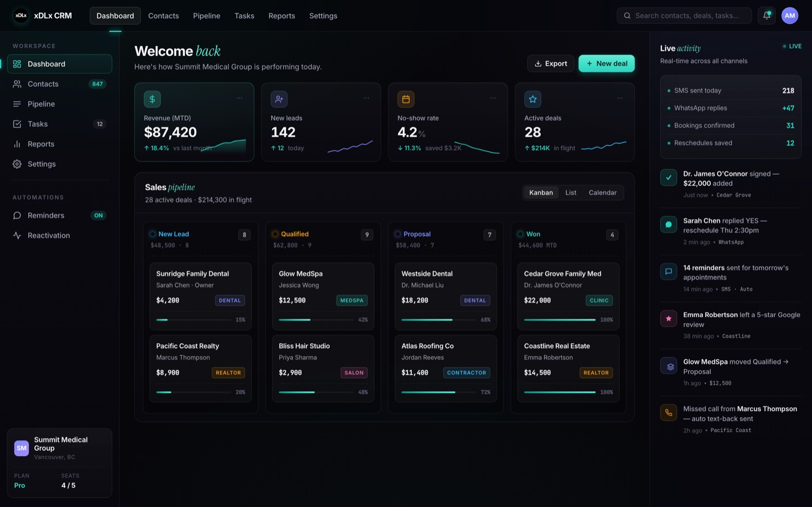
Task: Click the Qualified column header
Action: 323,239
